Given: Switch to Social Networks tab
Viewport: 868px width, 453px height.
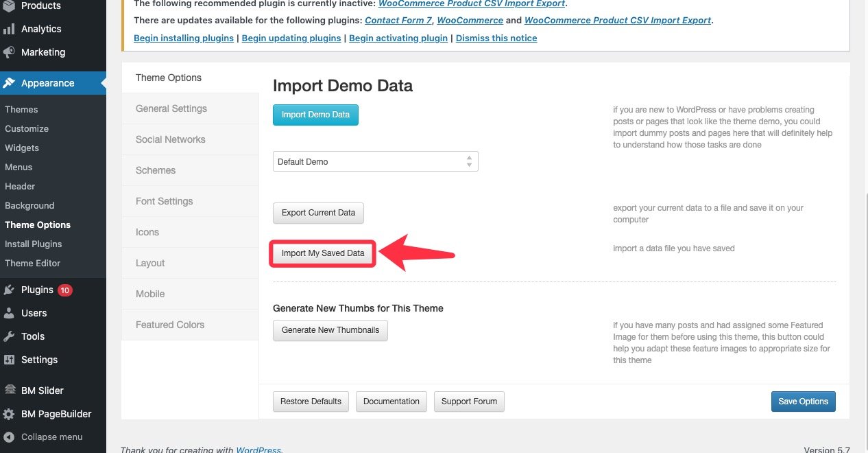Looking at the screenshot, I should coord(190,139).
